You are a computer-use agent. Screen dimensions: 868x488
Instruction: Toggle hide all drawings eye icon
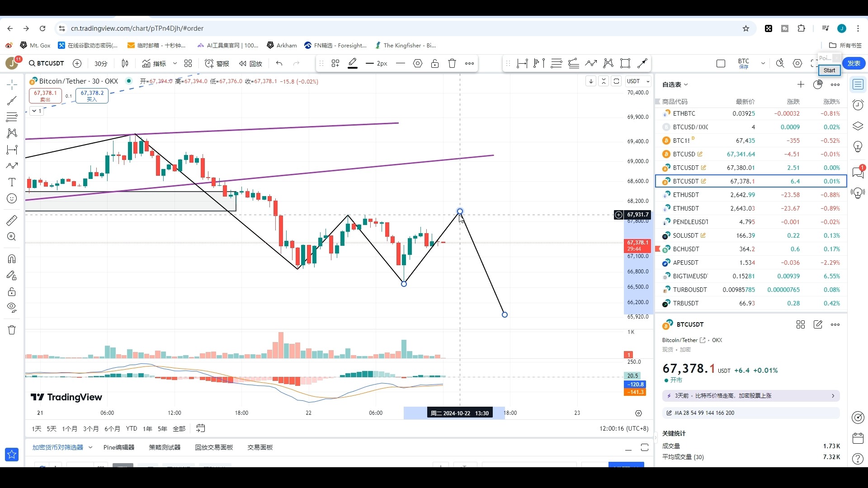[x=12, y=308]
